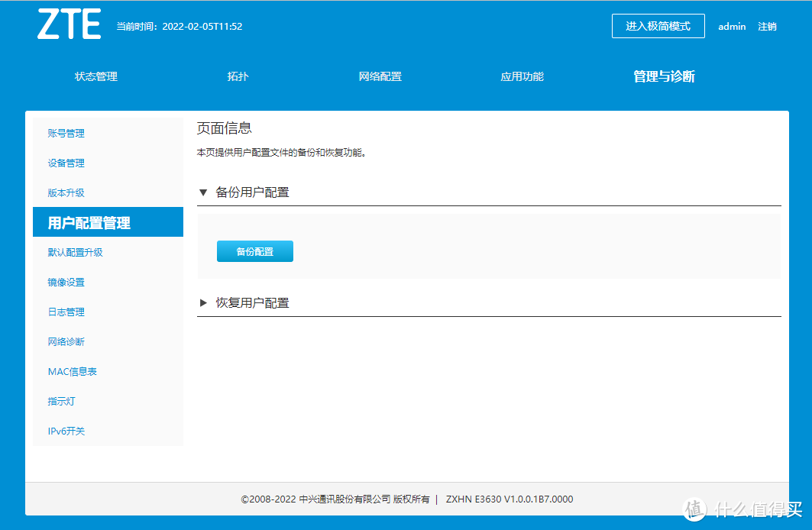The image size is (812, 530).
Task: Click the ZTE logo
Action: [67, 24]
